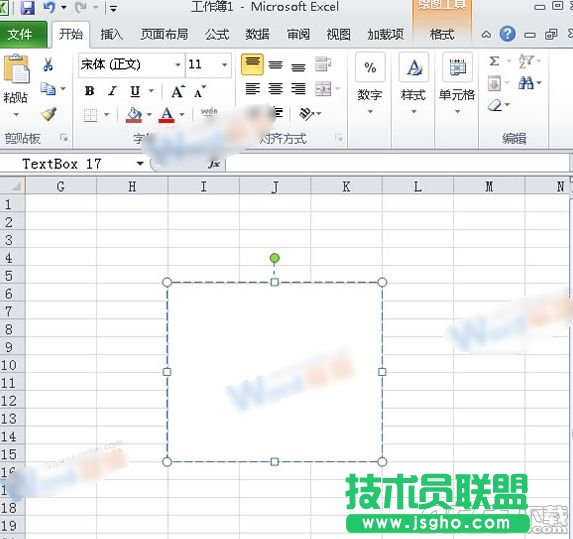Click the Select All corner button
The height and width of the screenshot is (539, 573).
12,186
